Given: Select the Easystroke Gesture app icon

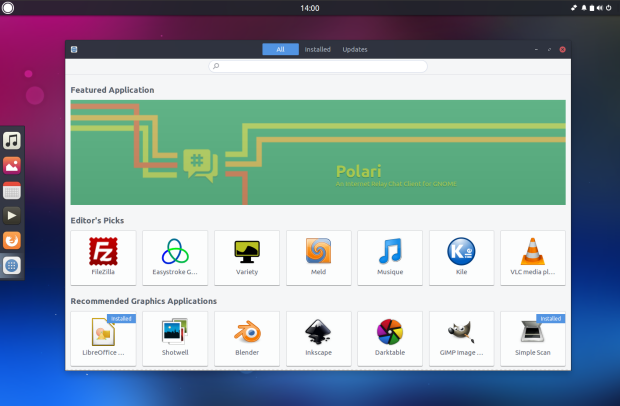Looking at the screenshot, I should click(x=175, y=251).
